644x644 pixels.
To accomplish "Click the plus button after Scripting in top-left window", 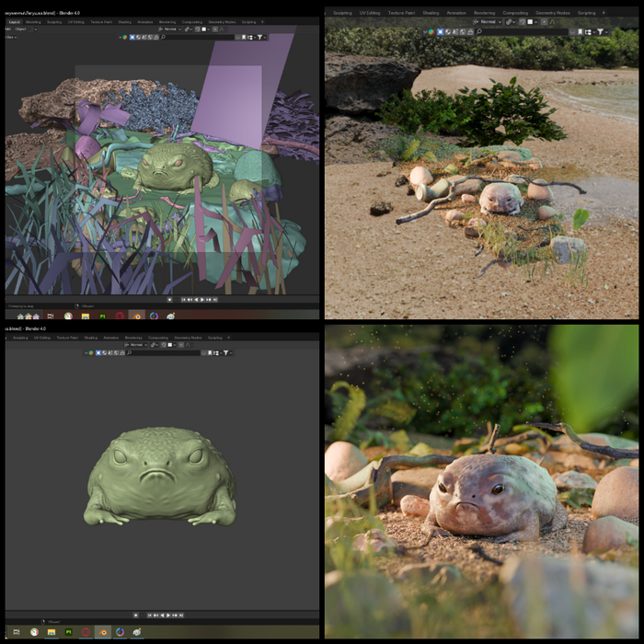I will click(263, 21).
